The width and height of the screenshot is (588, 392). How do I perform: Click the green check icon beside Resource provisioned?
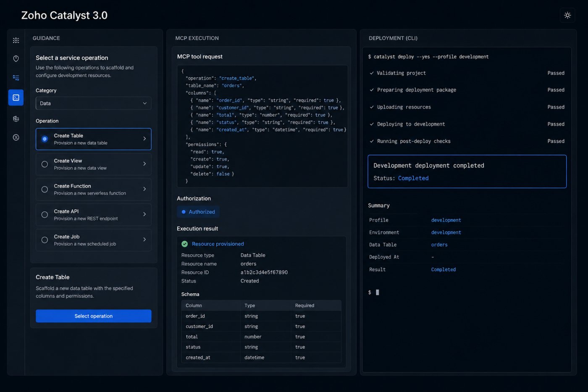[184, 244]
